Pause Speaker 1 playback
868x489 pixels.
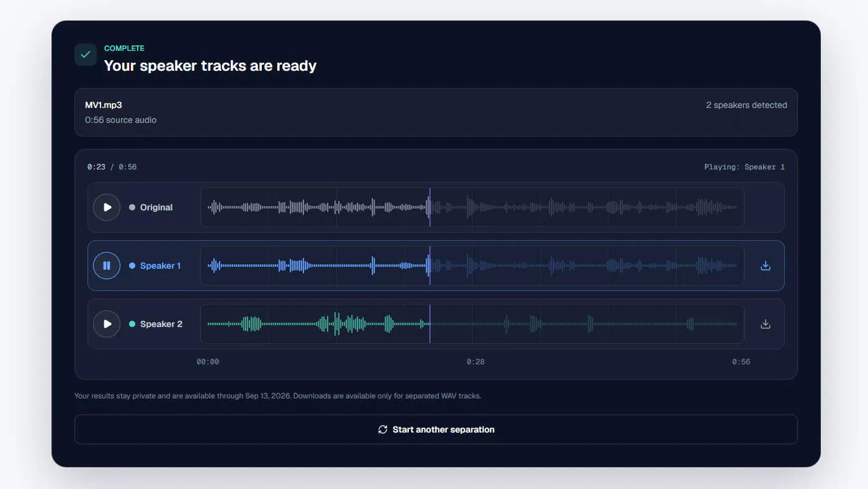107,266
